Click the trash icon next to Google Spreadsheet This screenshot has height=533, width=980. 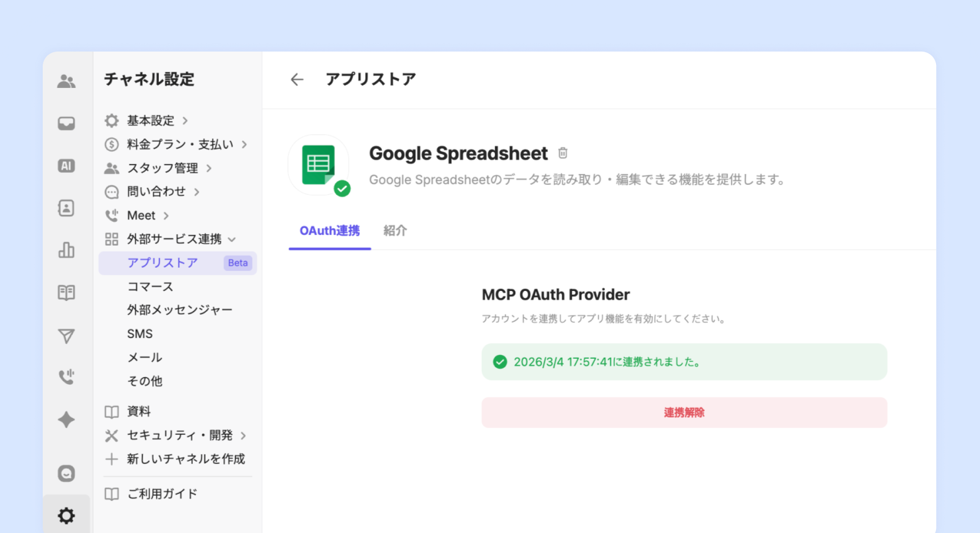click(x=563, y=153)
